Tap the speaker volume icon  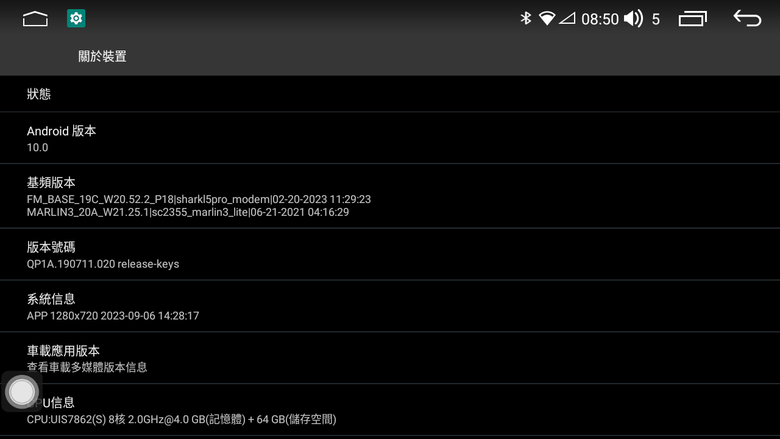(633, 18)
